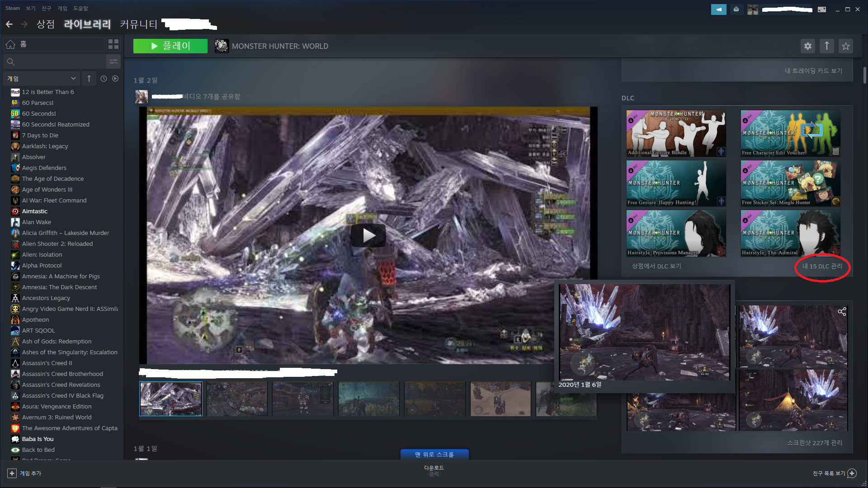Select Alan Wake in game list

[x=37, y=222]
